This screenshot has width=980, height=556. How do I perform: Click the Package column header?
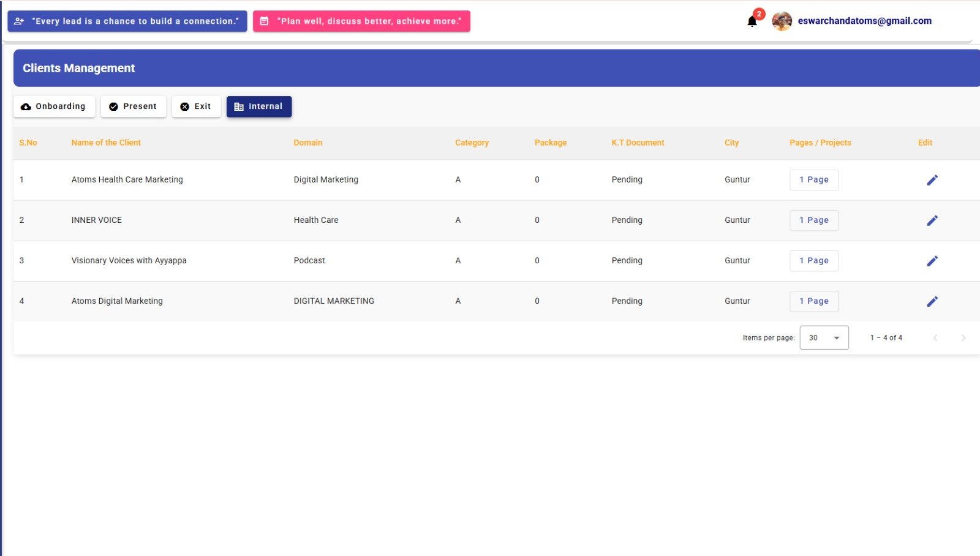tap(551, 143)
